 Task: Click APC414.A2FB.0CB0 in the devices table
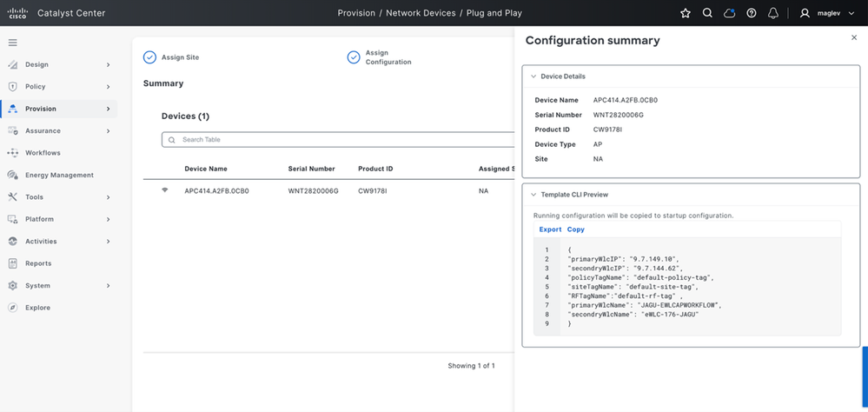point(216,191)
